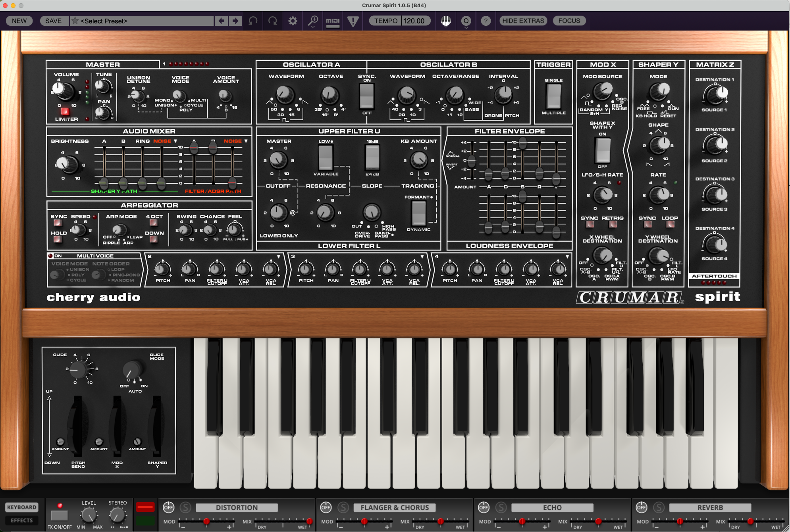Toggle arpeggiator HOLD button

point(58,239)
